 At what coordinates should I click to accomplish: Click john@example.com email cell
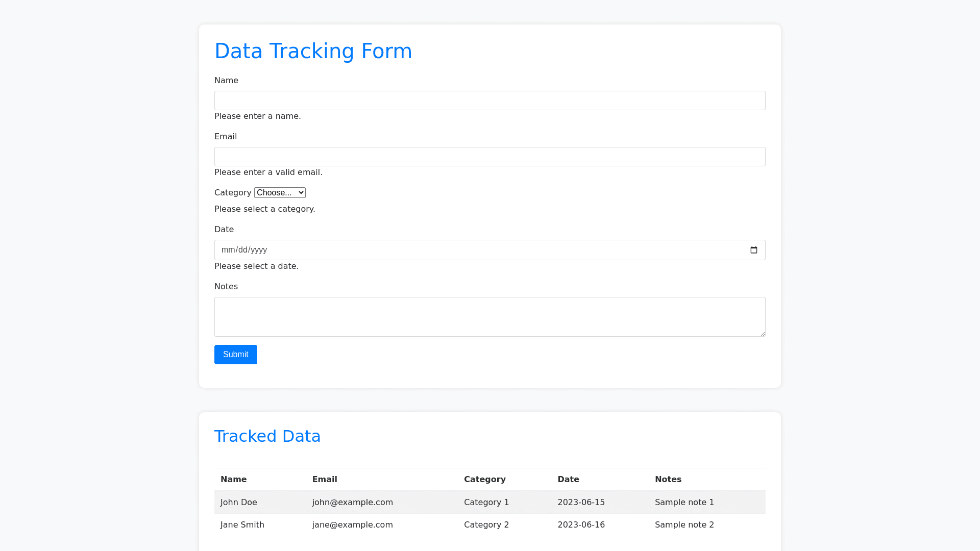[352, 503]
